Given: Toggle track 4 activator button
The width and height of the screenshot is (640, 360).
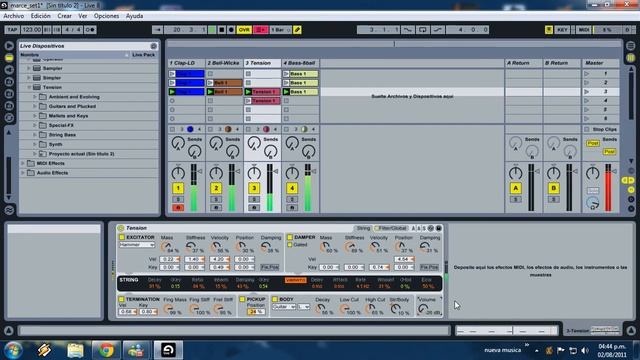Looking at the screenshot, I should point(292,188).
